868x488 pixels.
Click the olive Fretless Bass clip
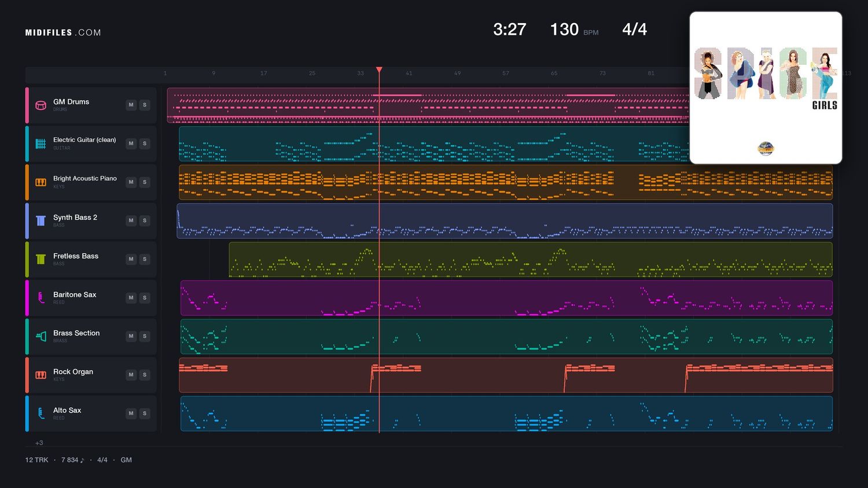531,259
